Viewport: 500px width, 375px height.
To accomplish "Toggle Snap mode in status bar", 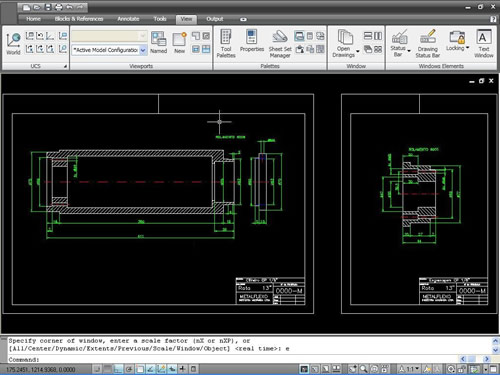I will [x=97, y=369].
